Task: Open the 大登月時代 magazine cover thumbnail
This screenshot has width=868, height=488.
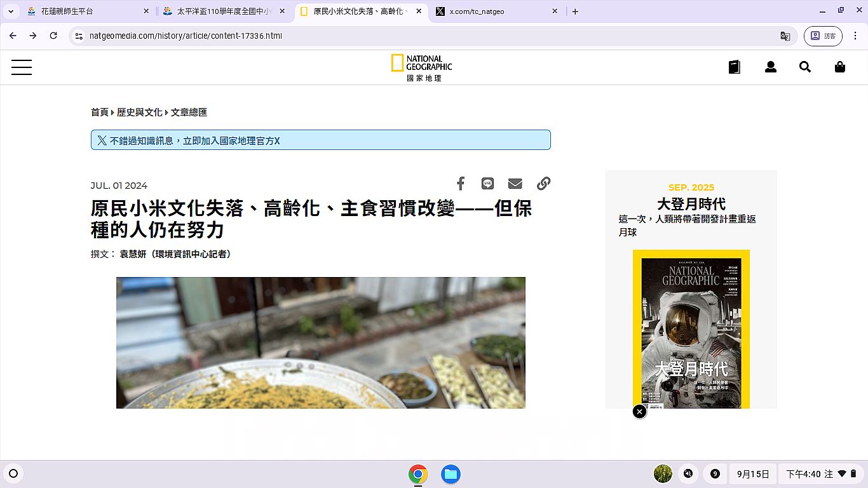Action: tap(691, 329)
